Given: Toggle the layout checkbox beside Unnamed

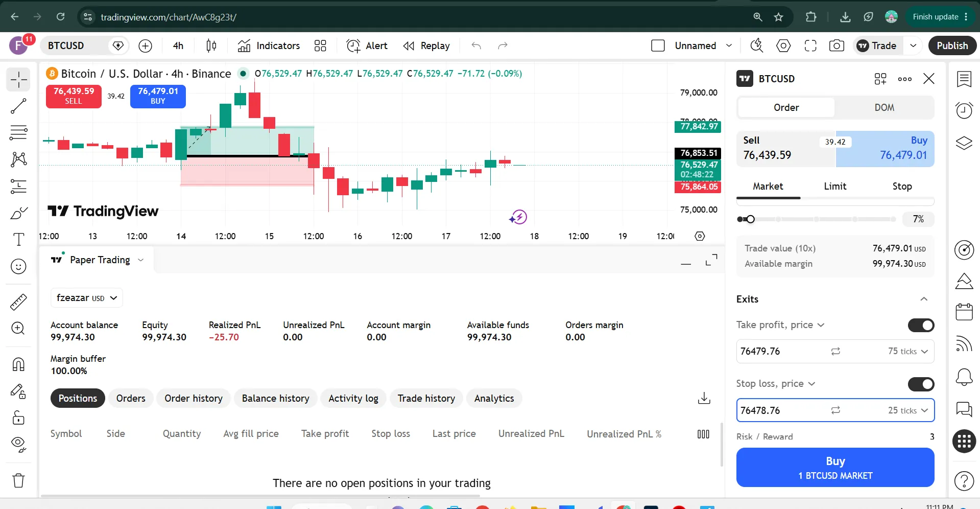Looking at the screenshot, I should pos(658,45).
